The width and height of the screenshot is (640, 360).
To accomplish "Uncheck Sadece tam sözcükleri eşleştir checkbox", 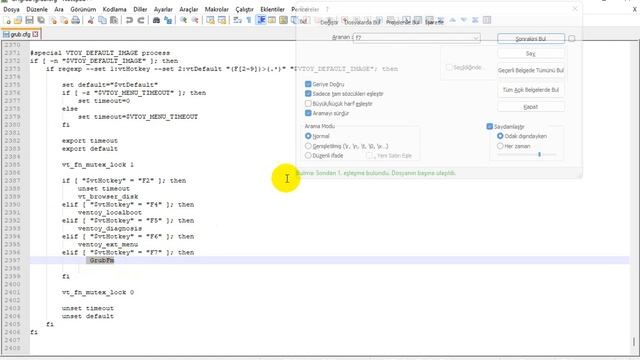I will (x=308, y=94).
